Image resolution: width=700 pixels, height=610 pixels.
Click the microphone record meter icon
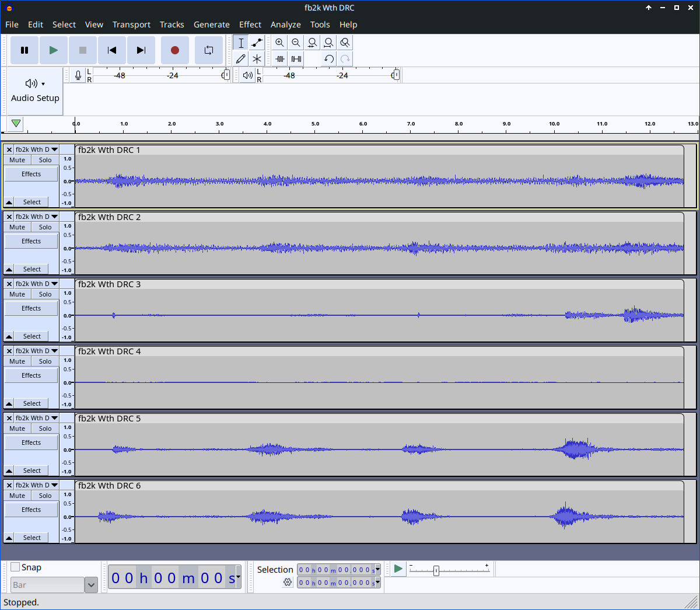[78, 75]
